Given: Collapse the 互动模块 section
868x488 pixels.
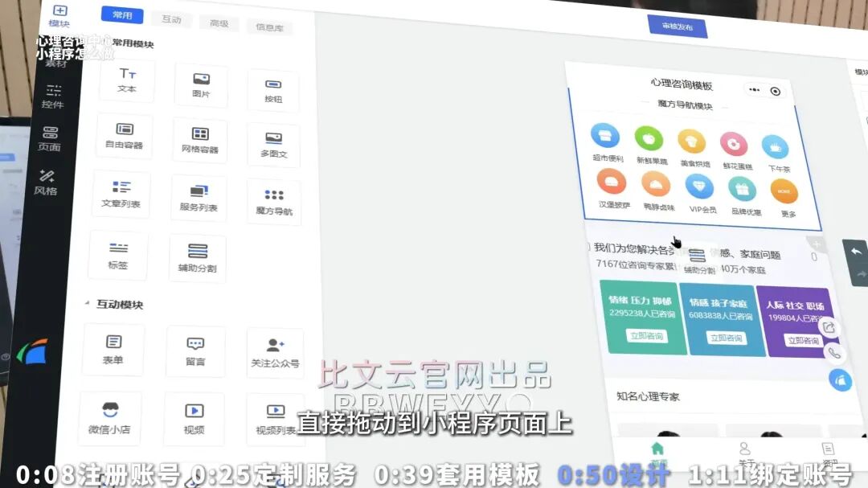Looking at the screenshot, I should (88, 305).
